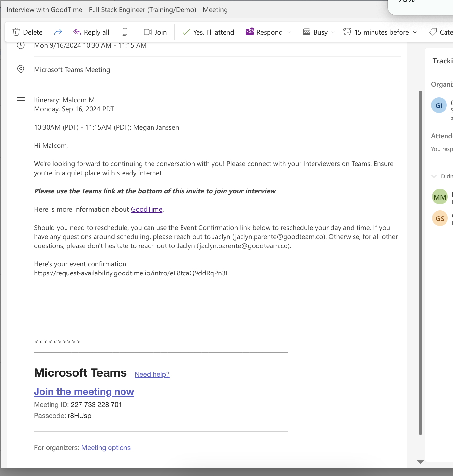The image size is (453, 476).
Task: Click the vertical scrollbar of the meeting body
Action: pyautogui.click(x=420, y=262)
